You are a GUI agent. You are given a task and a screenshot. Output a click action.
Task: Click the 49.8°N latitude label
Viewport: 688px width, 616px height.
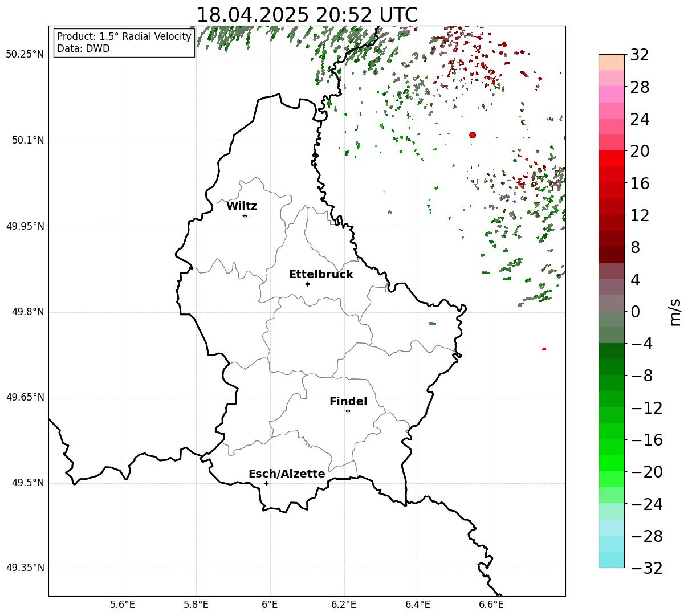(x=27, y=312)
